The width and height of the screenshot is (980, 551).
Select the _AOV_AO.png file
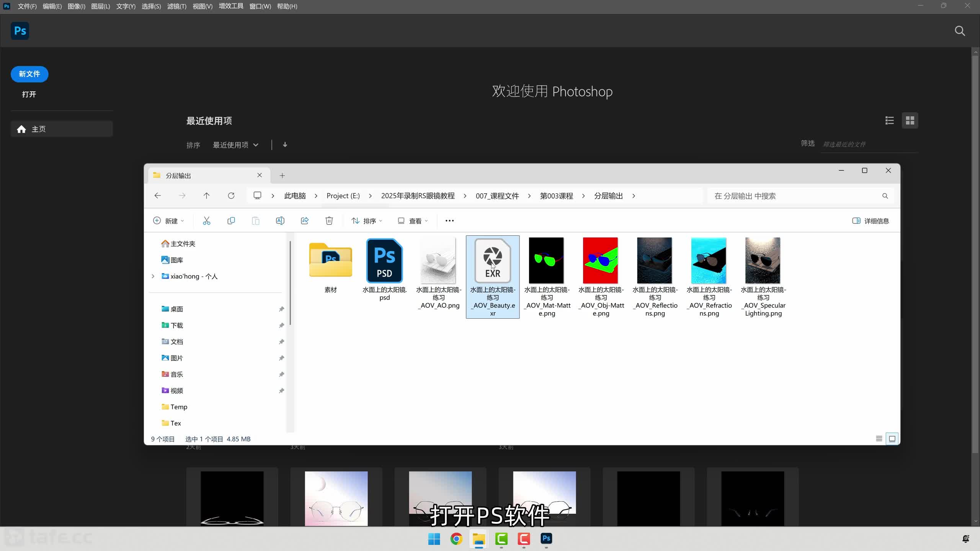[439, 273]
